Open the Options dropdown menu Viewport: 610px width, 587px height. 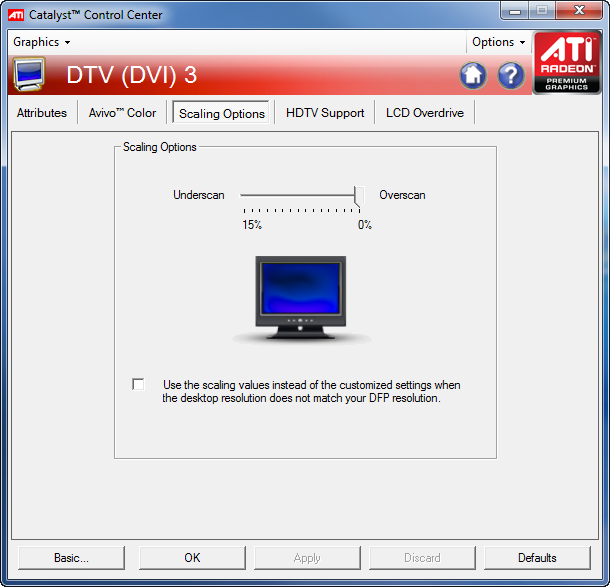click(x=498, y=42)
